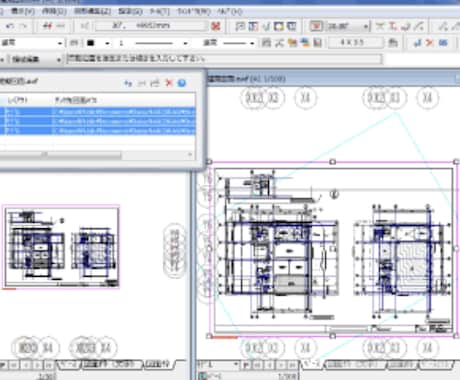The image size is (460, 380).
Task: Click the printer-like icon in the left panel header
Action: [155, 83]
